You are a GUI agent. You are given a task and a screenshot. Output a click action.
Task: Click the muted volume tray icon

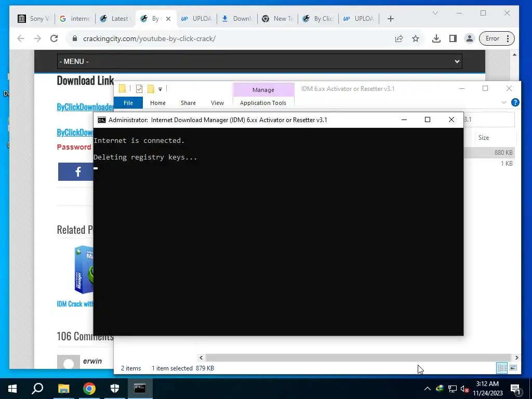pyautogui.click(x=464, y=389)
